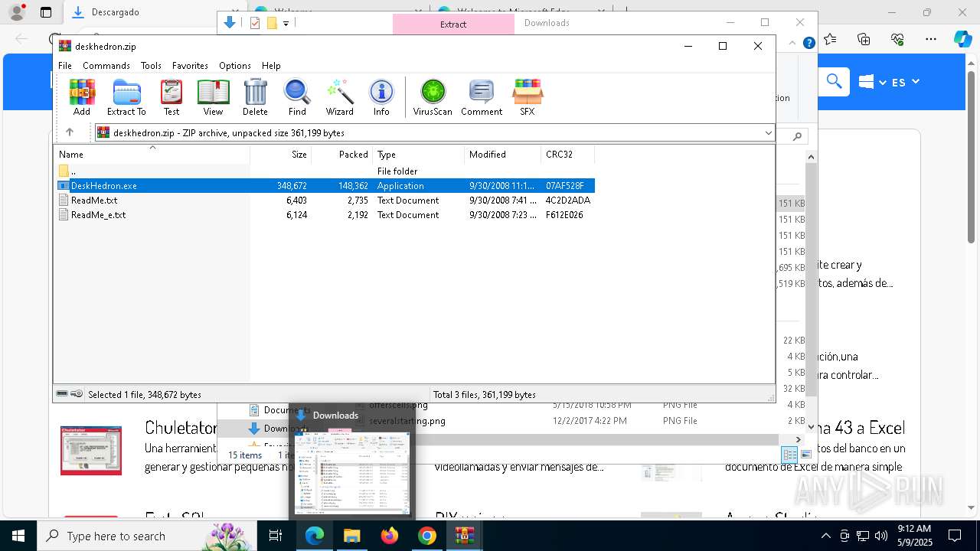Expand Explorer ribbon chevron

794,44
